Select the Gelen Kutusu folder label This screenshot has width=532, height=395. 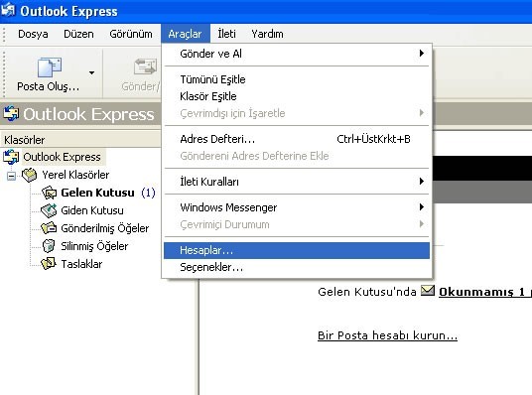coord(97,193)
